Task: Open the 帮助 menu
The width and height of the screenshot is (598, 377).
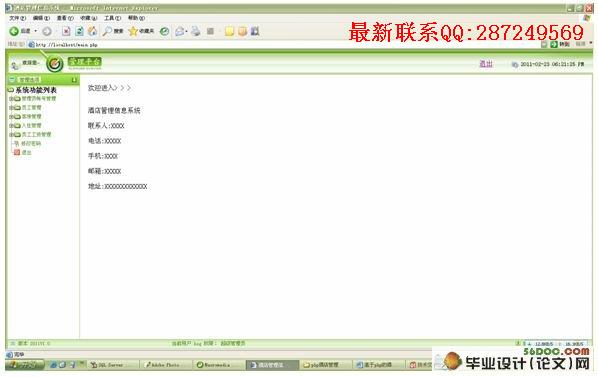Action: click(136, 18)
